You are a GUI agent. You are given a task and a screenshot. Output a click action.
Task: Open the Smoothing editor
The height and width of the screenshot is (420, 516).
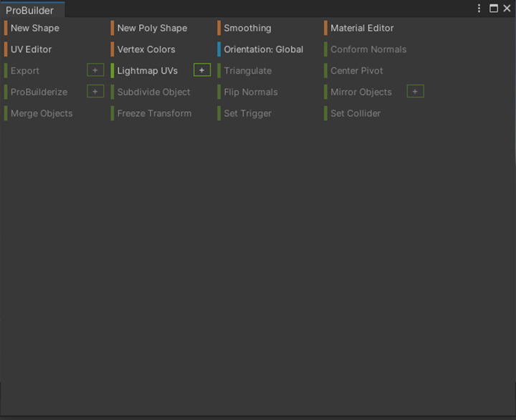247,28
